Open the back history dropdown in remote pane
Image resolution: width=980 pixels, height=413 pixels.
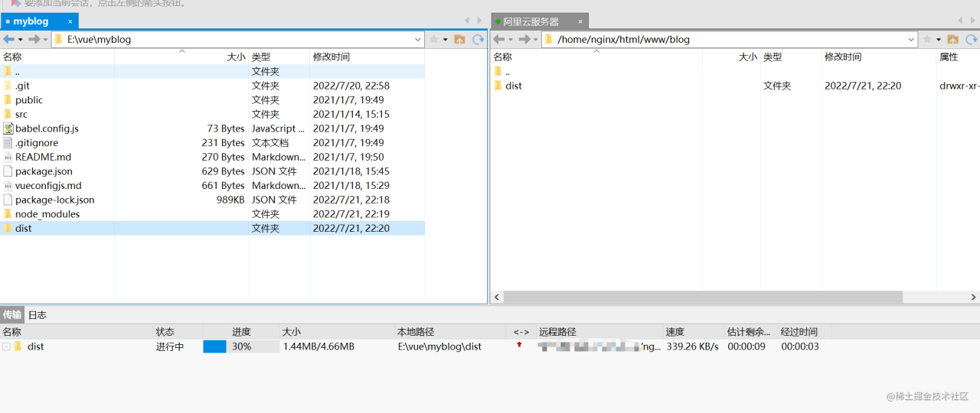511,40
